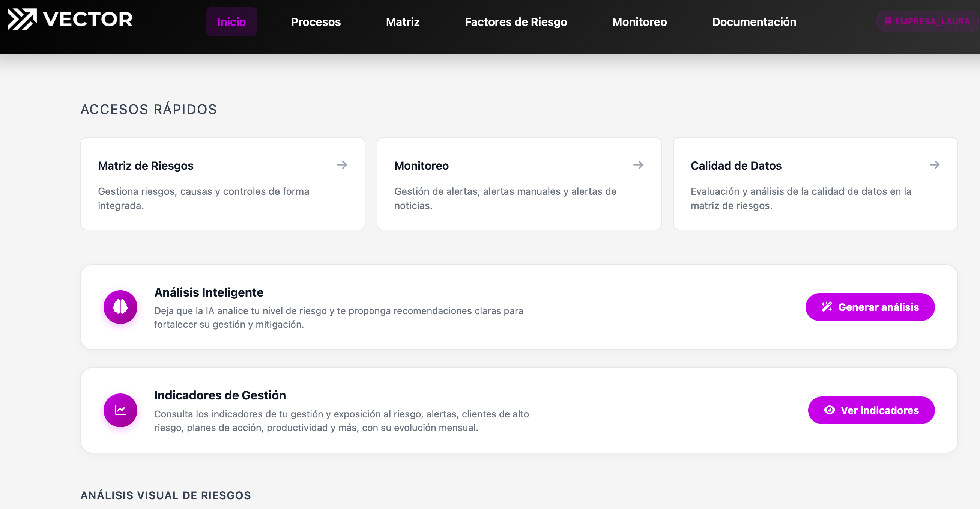980x509 pixels.
Task: Open the Inicio tab
Action: (x=231, y=22)
